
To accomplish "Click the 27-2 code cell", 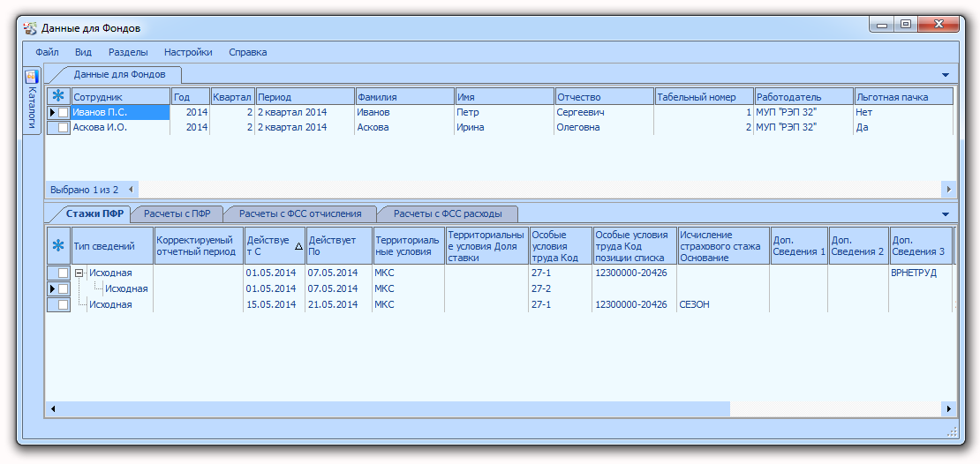I will pos(561,288).
